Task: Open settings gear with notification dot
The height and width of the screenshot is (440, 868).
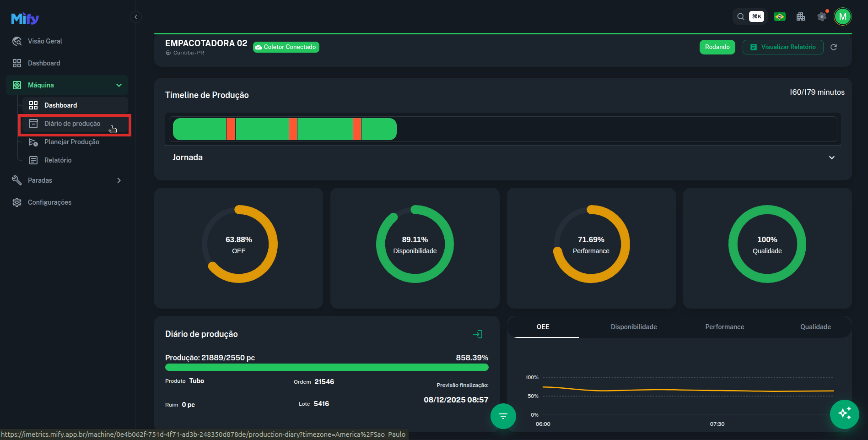Action: [822, 17]
